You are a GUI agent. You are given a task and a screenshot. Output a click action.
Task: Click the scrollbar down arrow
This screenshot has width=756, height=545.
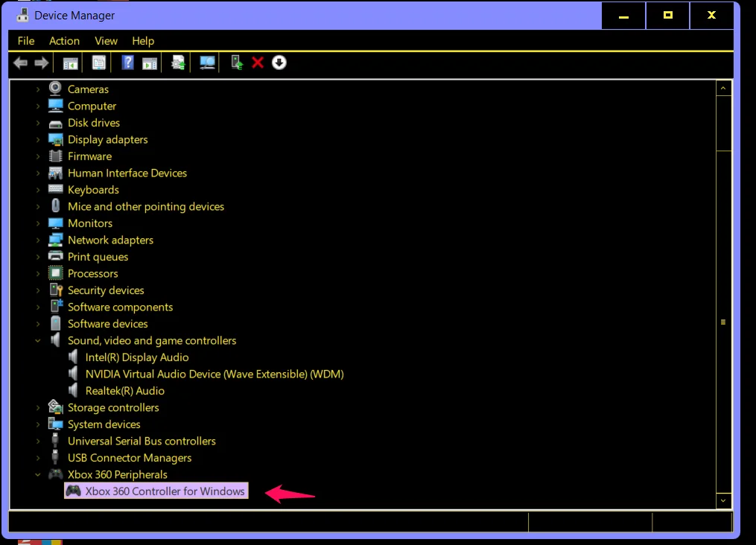723,500
